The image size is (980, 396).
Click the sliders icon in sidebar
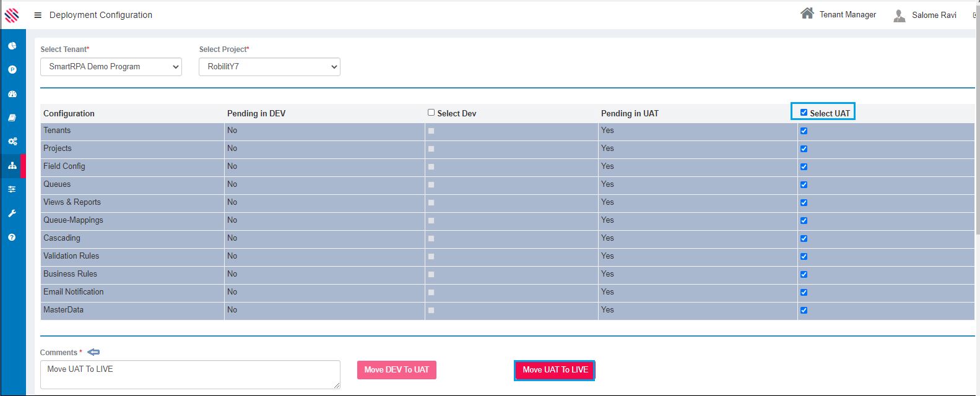[x=12, y=189]
